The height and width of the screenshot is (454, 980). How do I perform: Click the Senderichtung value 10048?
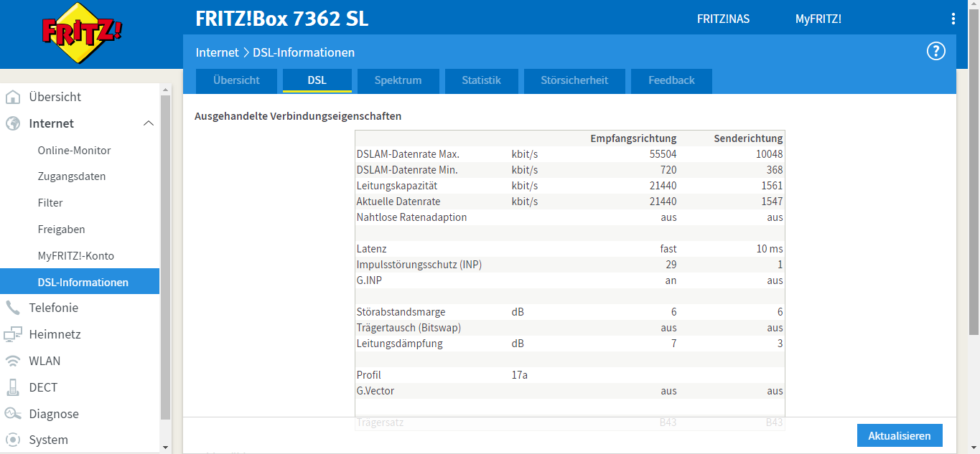[769, 154]
